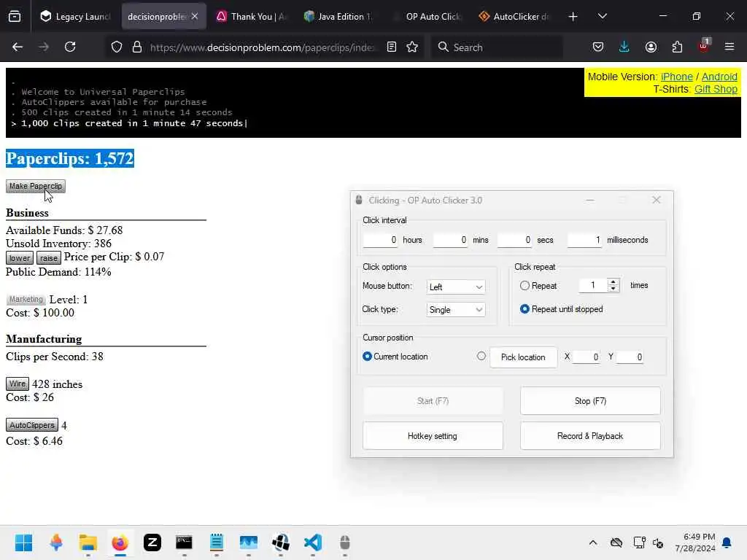The width and height of the screenshot is (747, 560).
Task: Open iPhone mobile version link
Action: click(x=676, y=77)
